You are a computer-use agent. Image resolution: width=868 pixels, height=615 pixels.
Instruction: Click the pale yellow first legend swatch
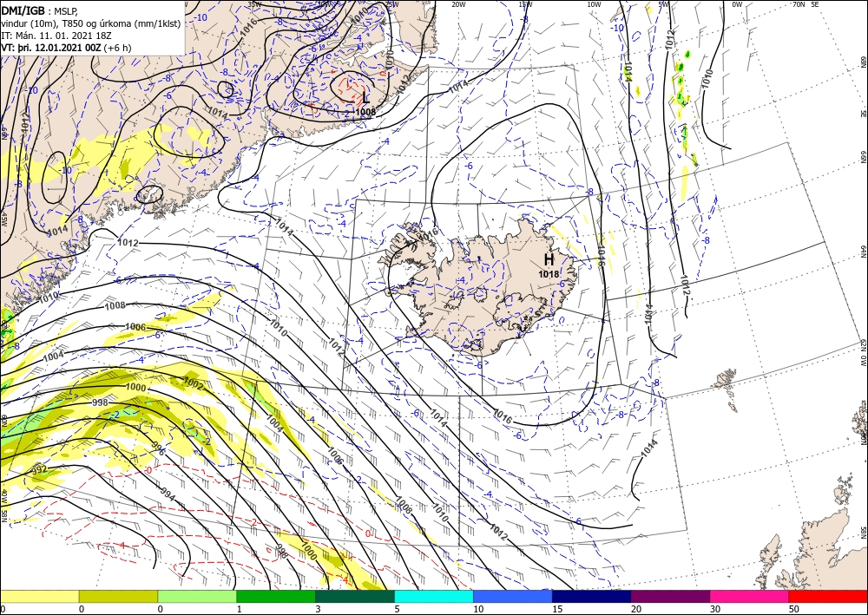(x=39, y=596)
